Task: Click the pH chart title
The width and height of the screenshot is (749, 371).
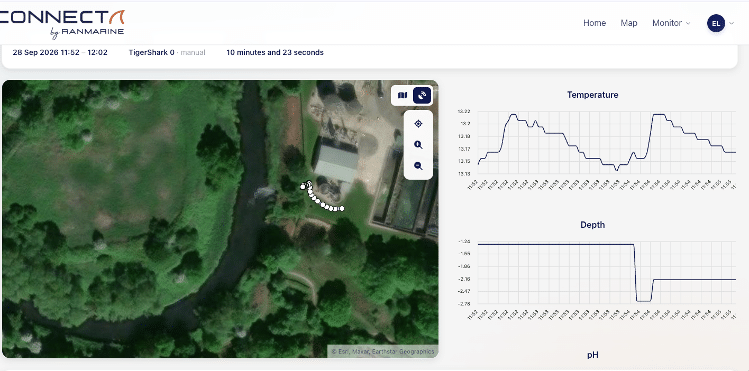Action: pyautogui.click(x=592, y=355)
